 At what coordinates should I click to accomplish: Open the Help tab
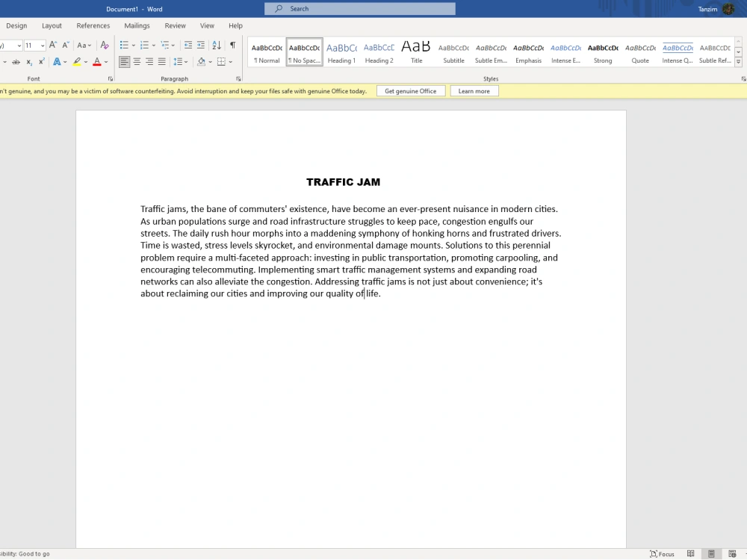coord(235,25)
